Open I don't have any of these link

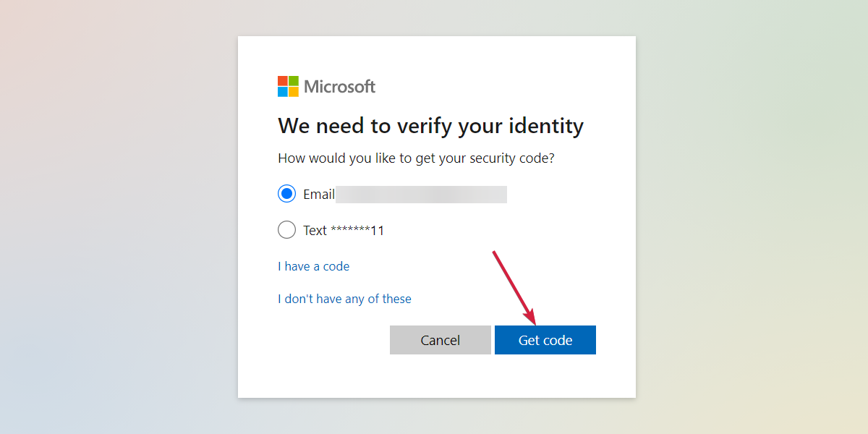click(x=344, y=299)
